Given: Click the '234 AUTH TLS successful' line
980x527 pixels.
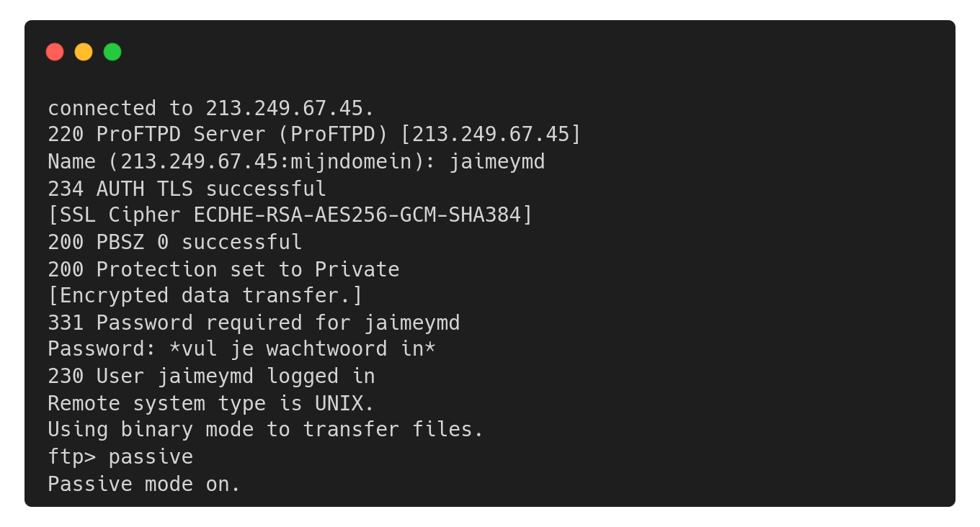Looking at the screenshot, I should tap(187, 189).
